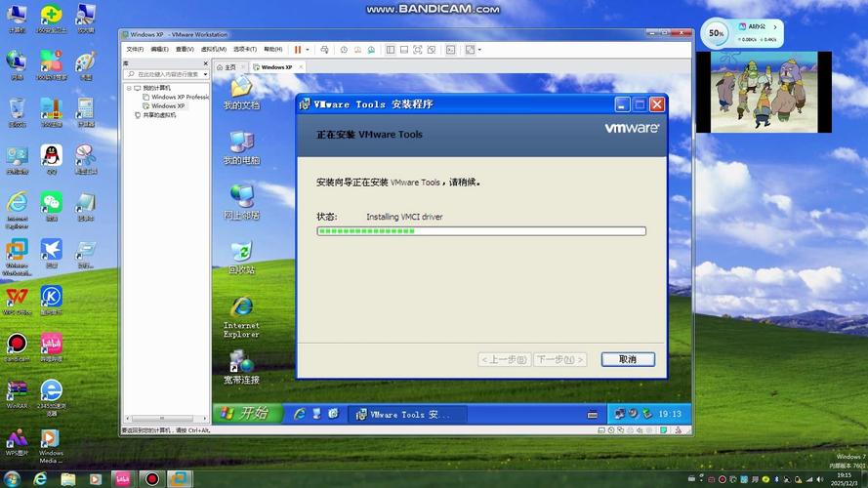
Task: Open the 编辑(E) menu in VMware
Action: (160, 50)
